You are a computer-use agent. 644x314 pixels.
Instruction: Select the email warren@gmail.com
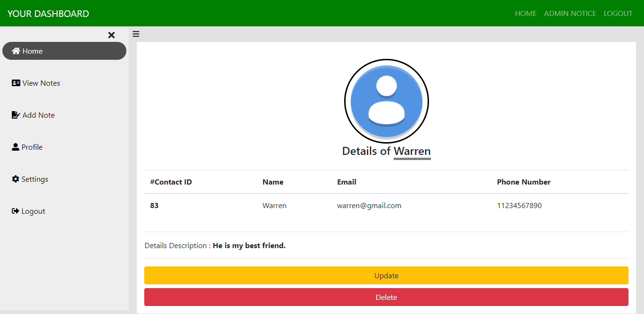click(x=369, y=205)
